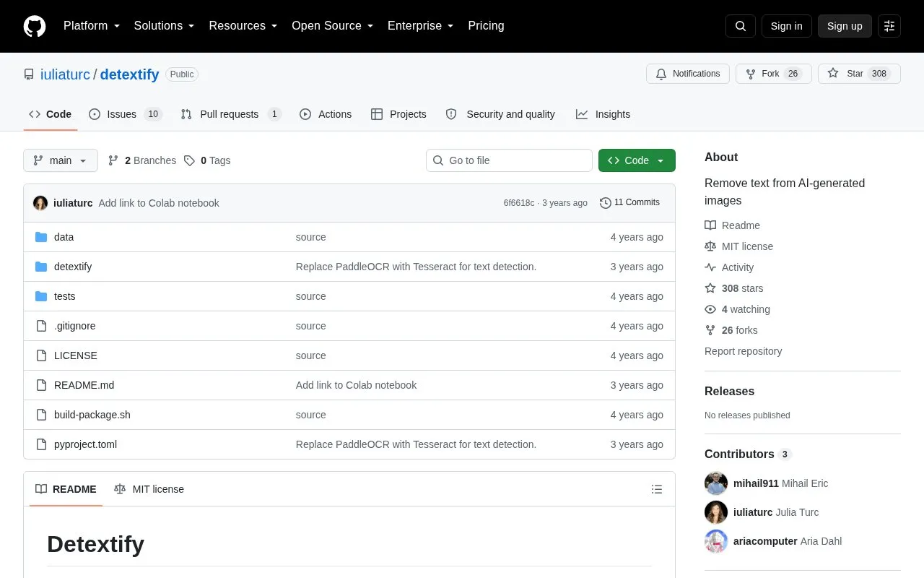This screenshot has width=924, height=578.
Task: Click ariacomputer contributor avatar
Action: [x=716, y=541]
